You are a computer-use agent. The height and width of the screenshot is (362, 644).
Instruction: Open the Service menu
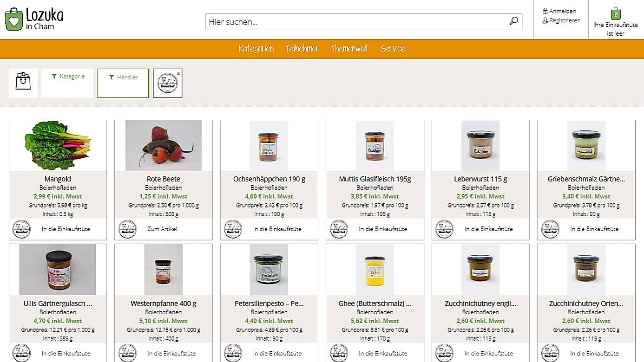click(x=393, y=49)
